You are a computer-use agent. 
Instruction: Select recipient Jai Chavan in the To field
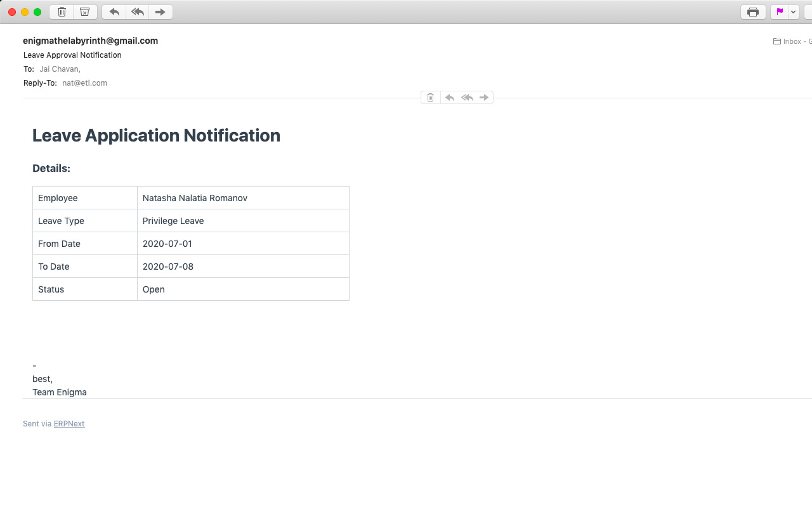pos(59,69)
